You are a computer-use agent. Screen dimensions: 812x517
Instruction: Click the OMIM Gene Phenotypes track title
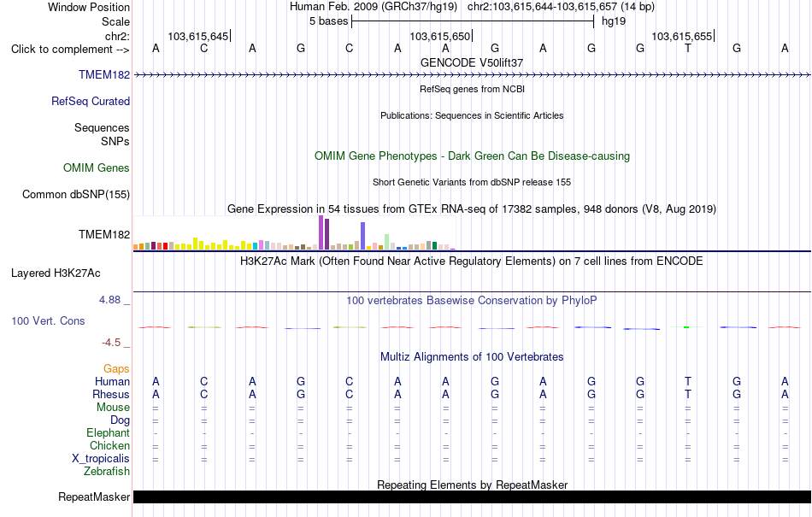472,156
